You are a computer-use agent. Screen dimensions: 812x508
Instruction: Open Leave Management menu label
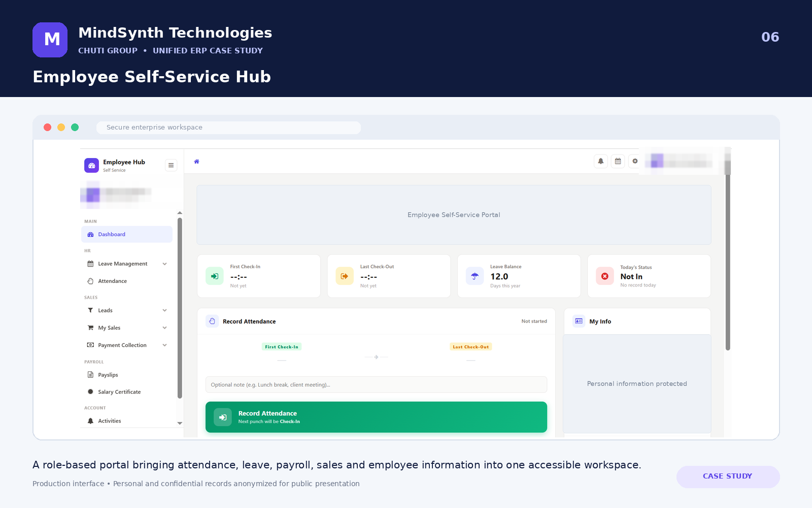[x=123, y=264]
